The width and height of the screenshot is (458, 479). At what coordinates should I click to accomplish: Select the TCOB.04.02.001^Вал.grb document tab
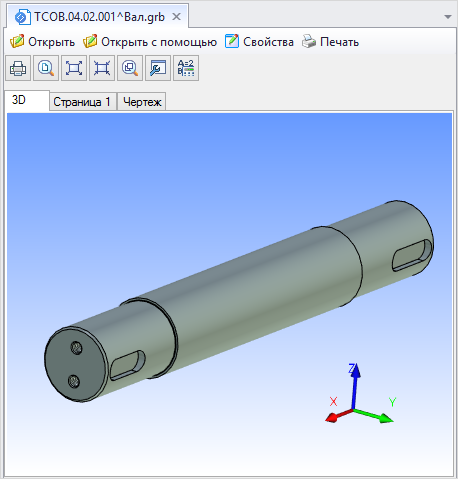(99, 17)
